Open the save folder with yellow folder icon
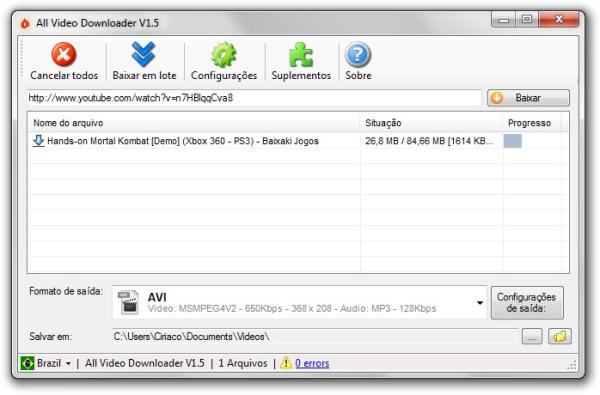 (x=560, y=337)
